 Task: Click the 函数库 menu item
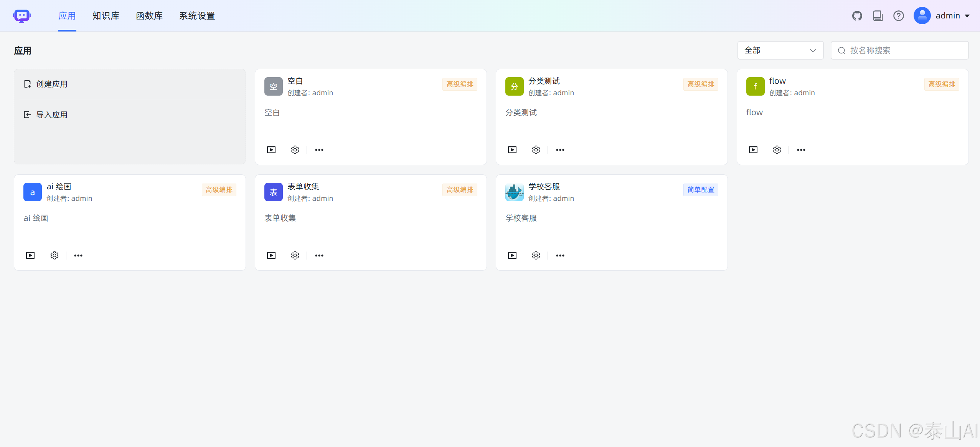pyautogui.click(x=149, y=16)
